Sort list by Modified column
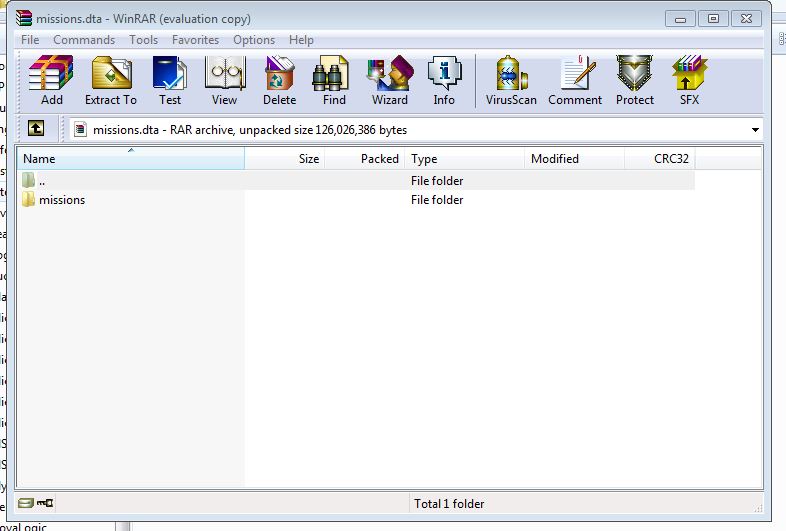786x531 pixels. pyautogui.click(x=574, y=158)
